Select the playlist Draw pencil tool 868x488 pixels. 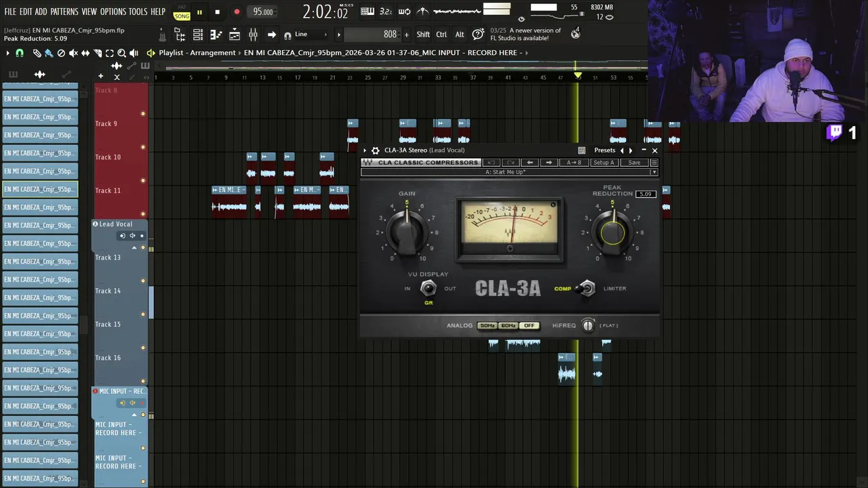(37, 53)
